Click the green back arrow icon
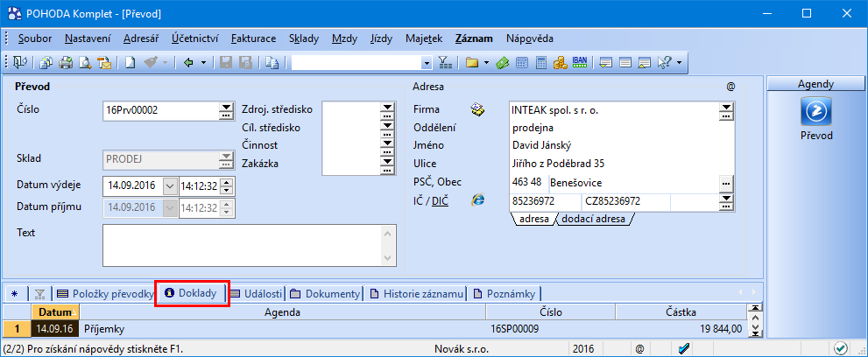This screenshot has height=357, width=868. 188,62
